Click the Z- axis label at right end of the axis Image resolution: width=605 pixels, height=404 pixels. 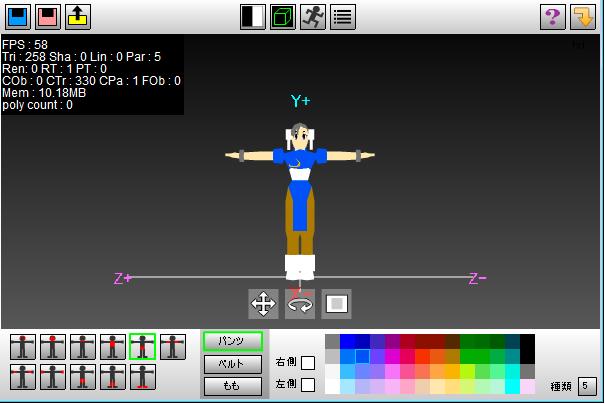[x=478, y=278]
